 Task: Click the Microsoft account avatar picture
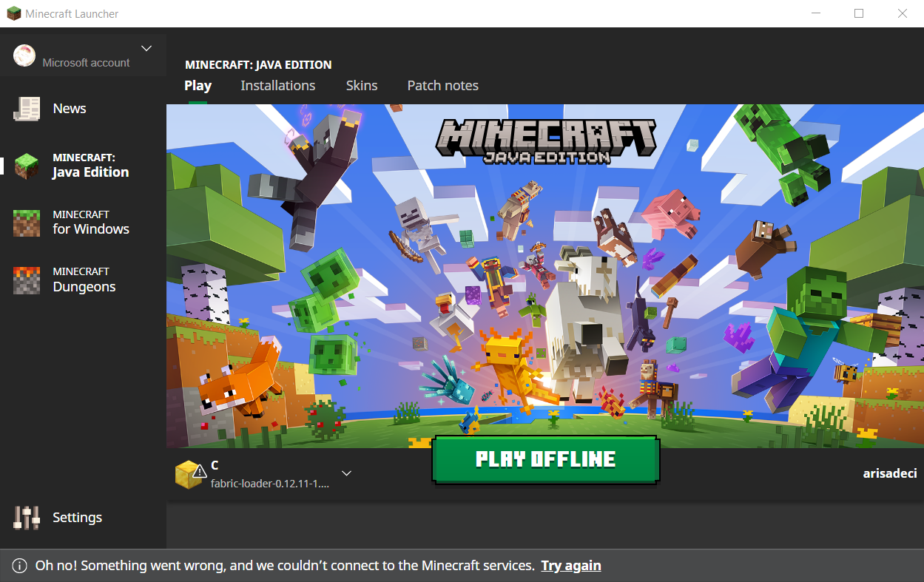tap(24, 55)
